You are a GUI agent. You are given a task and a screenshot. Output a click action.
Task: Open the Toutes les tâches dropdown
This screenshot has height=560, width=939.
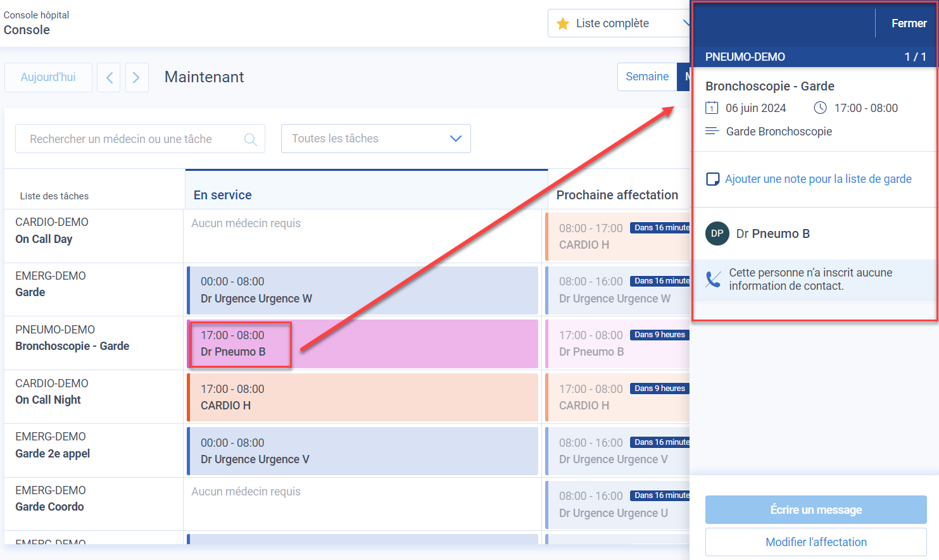(x=375, y=139)
